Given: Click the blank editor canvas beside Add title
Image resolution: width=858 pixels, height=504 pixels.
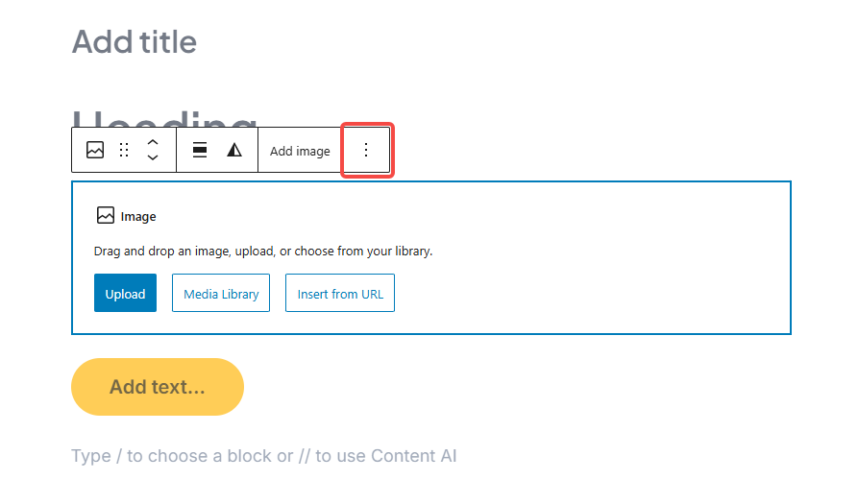Looking at the screenshot, I should pos(528,42).
